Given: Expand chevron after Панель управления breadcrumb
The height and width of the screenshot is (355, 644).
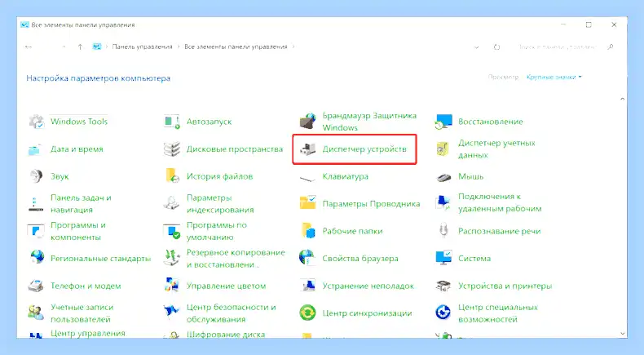Looking at the screenshot, I should (179, 47).
